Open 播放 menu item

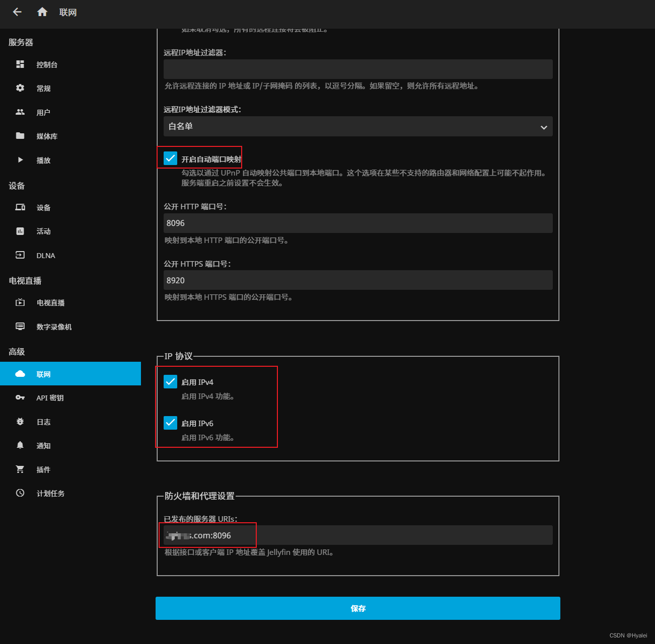[x=70, y=160]
